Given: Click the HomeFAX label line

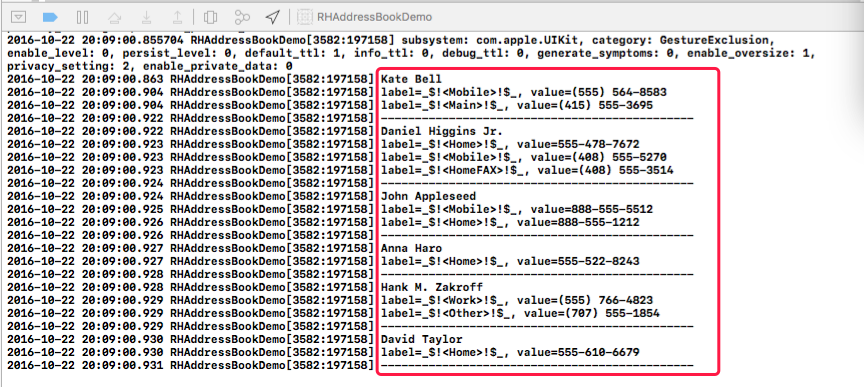Looking at the screenshot, I should click(x=527, y=170).
